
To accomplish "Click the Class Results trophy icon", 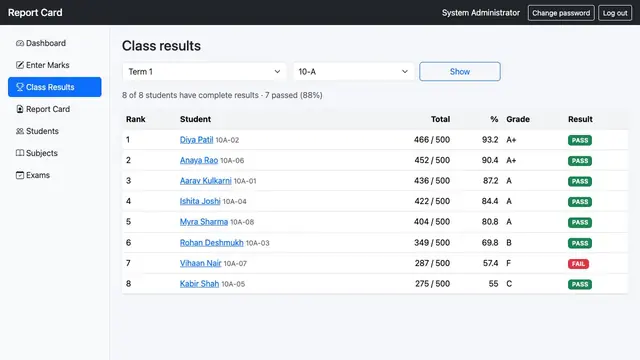I will coord(20,87).
